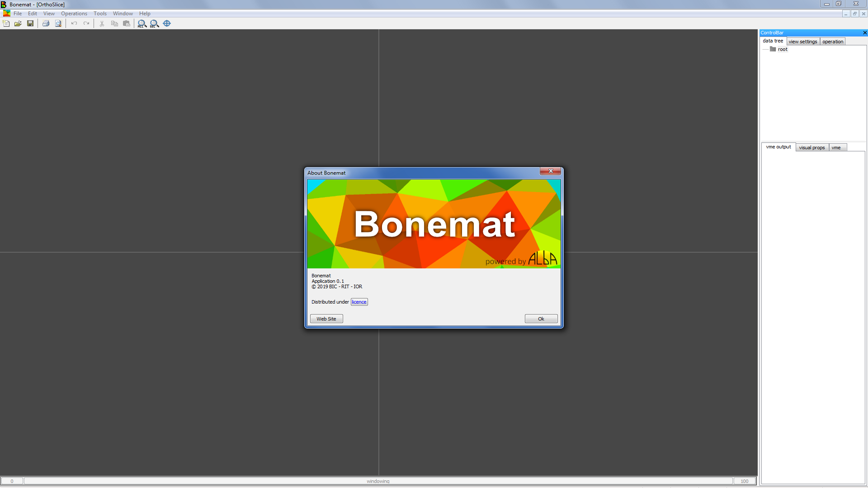Image resolution: width=868 pixels, height=488 pixels.
Task: Open the Tools menu
Action: (100, 14)
